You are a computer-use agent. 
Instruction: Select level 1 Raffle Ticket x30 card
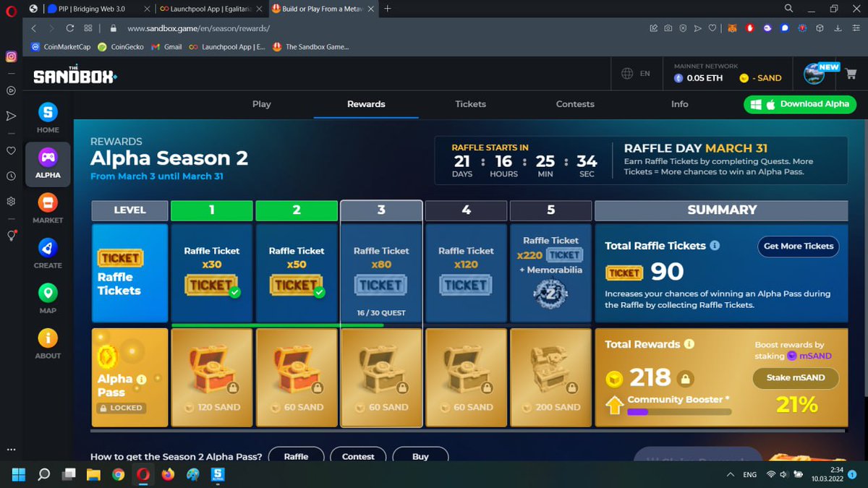(212, 273)
